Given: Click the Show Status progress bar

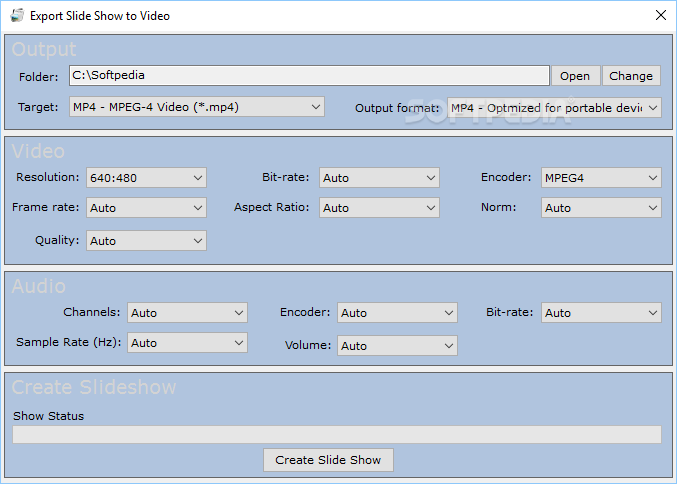Looking at the screenshot, I should point(337,434).
